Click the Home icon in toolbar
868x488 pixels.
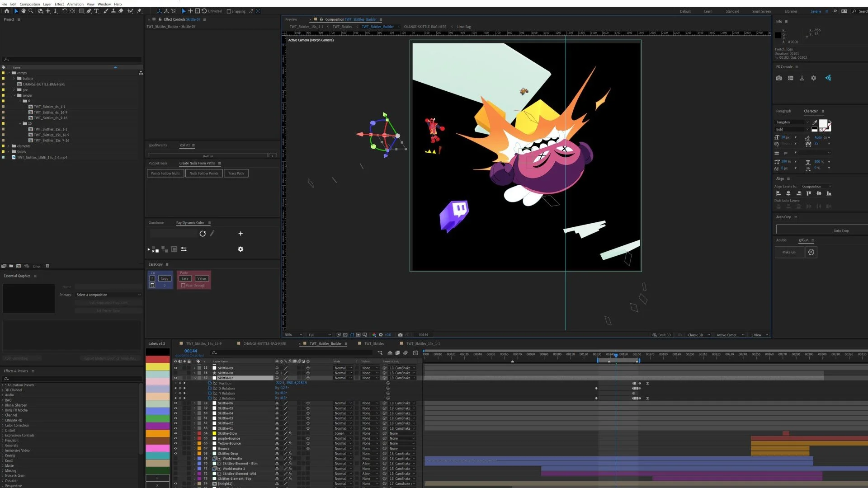7,11
